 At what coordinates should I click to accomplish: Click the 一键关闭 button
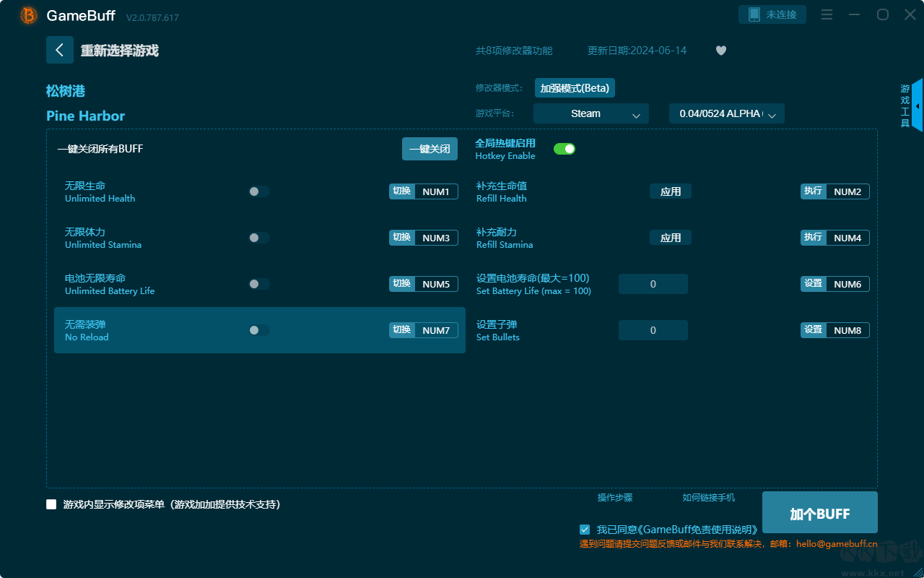[x=430, y=149]
